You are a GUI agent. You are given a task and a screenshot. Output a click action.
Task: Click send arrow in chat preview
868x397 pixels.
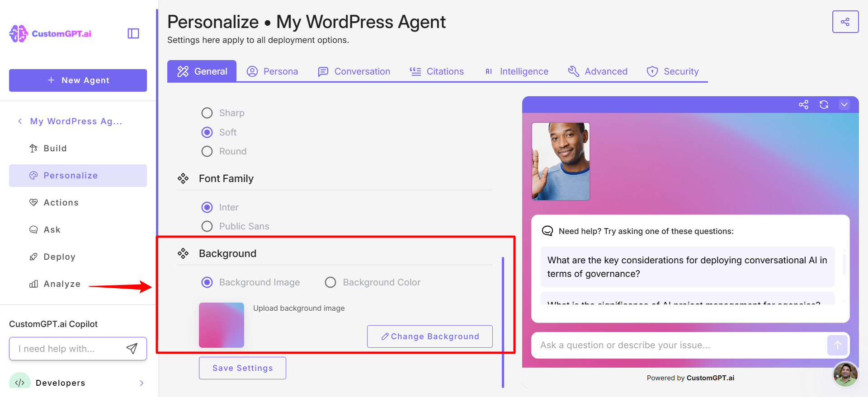[837, 345]
